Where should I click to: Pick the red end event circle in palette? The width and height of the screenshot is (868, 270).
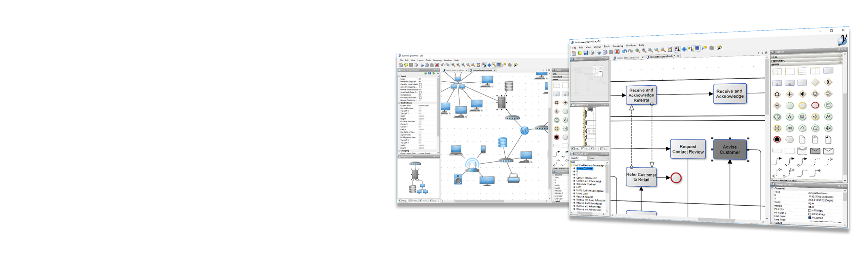point(815,105)
